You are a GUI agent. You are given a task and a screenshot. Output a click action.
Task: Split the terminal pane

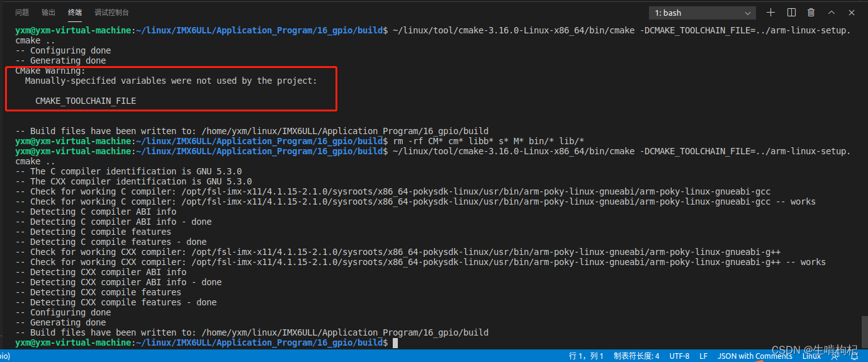coord(791,13)
